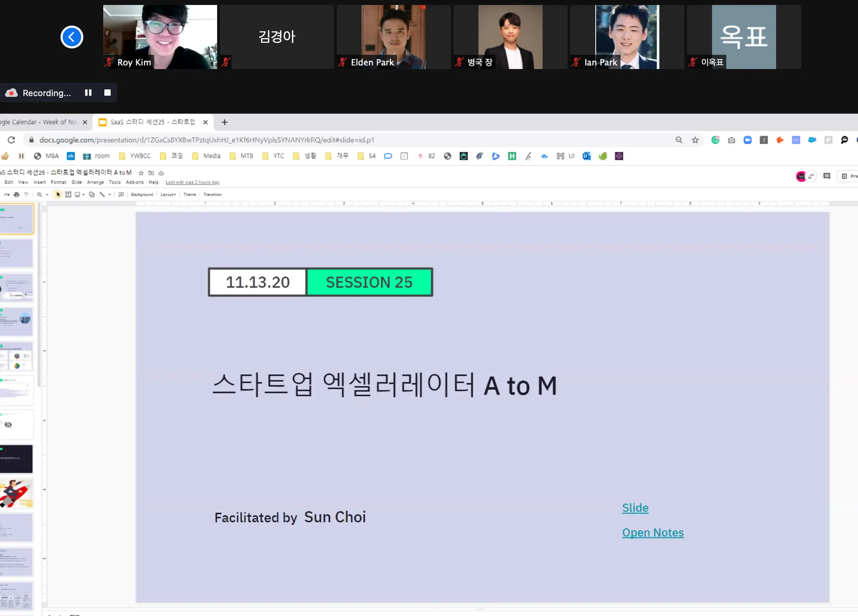Select the rocket illustration slide thumbnail
This screenshot has height=616, width=858.
(16, 494)
